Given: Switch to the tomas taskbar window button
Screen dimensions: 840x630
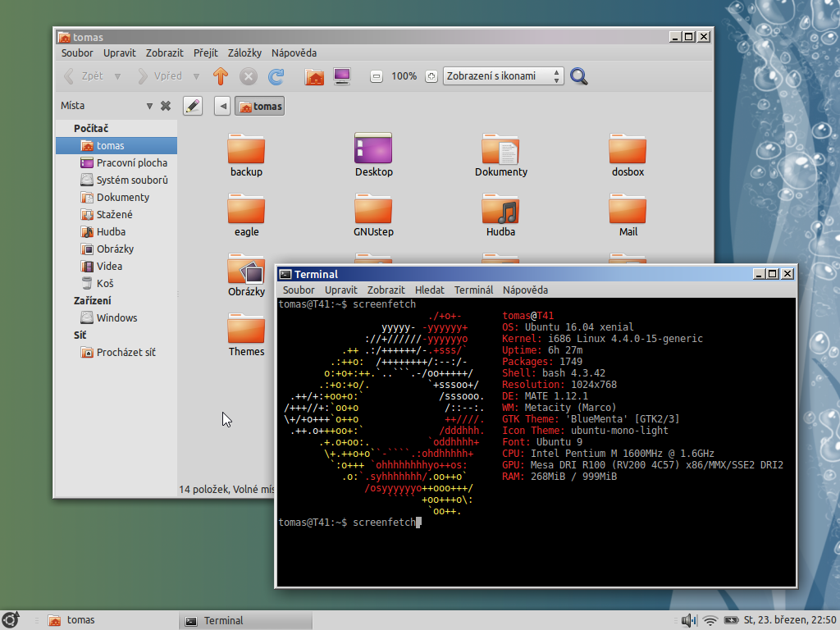Looking at the screenshot, I should tap(110, 620).
